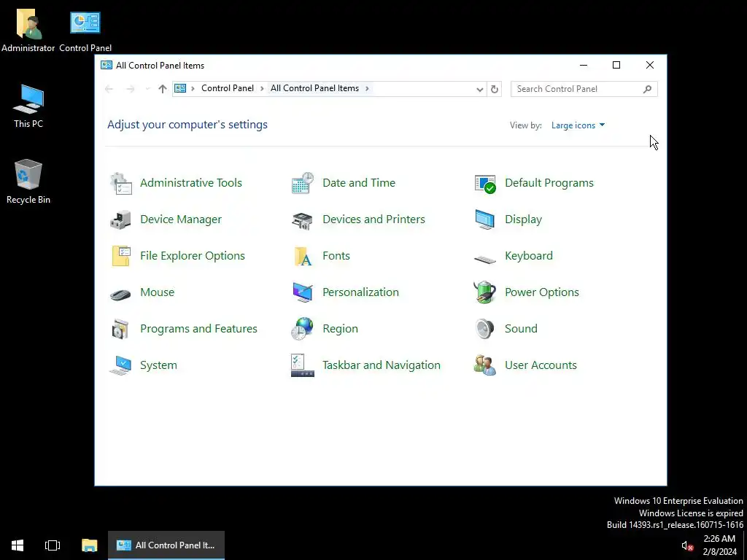Open the Default Programs icon

pos(485,183)
